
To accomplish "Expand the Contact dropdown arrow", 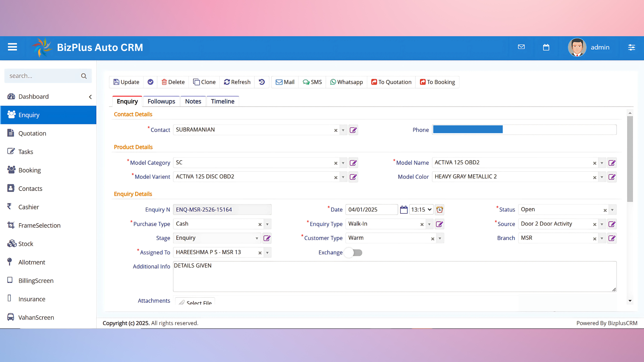I will tap(343, 130).
